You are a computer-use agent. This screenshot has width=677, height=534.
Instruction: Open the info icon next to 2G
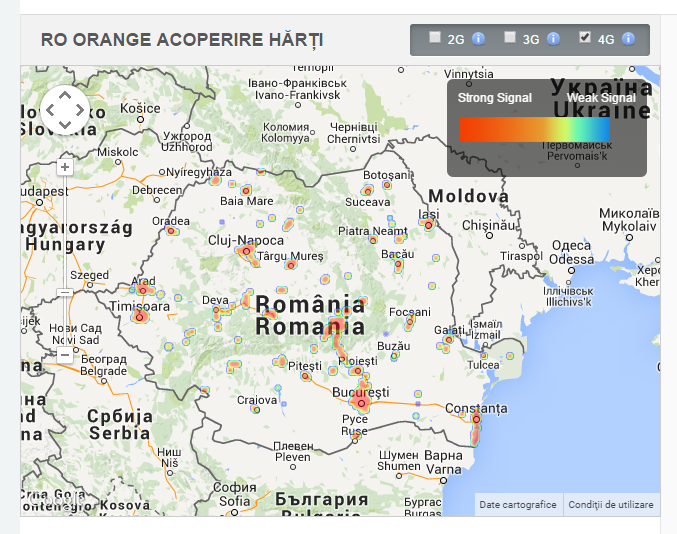tap(478, 39)
